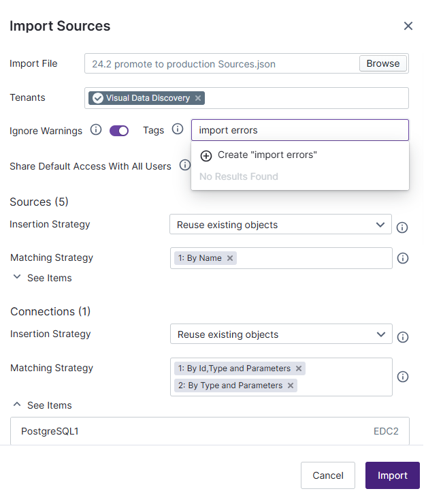Open Sources Insertion Strategy dropdown
This screenshot has width=426, height=504.
pyautogui.click(x=280, y=224)
